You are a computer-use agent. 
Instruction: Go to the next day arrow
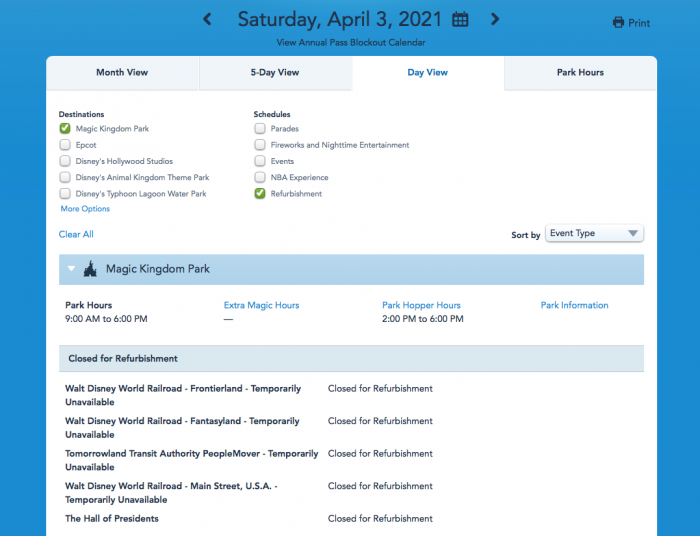pyautogui.click(x=494, y=19)
